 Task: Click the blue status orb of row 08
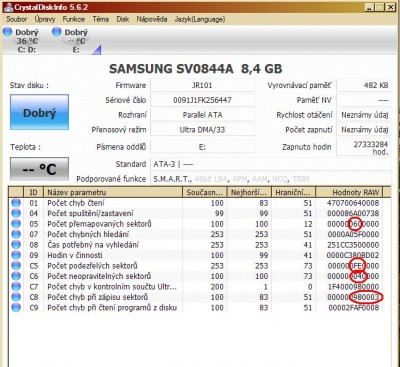[16, 245]
